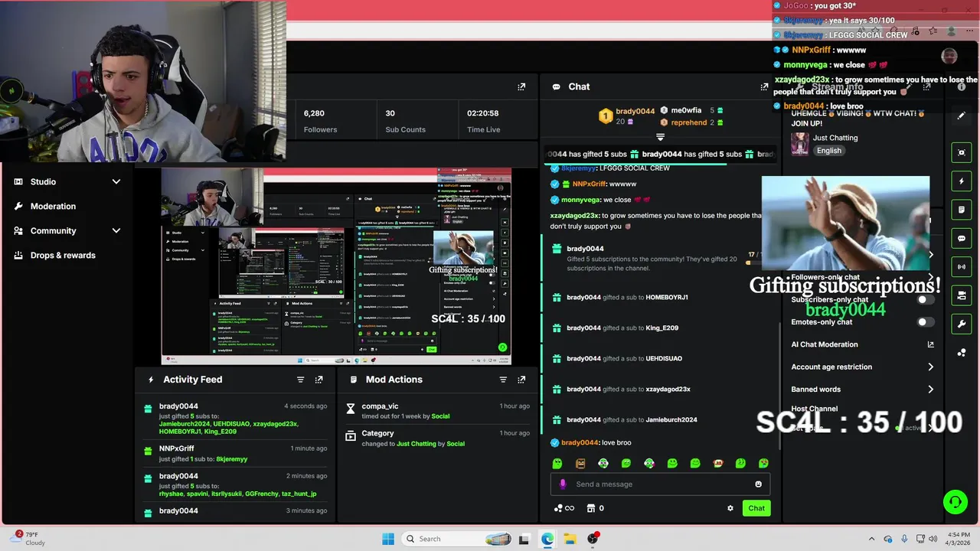Click me0wfia in the gift leaderboard
Viewport: 980px width, 551px height.
pyautogui.click(x=686, y=110)
